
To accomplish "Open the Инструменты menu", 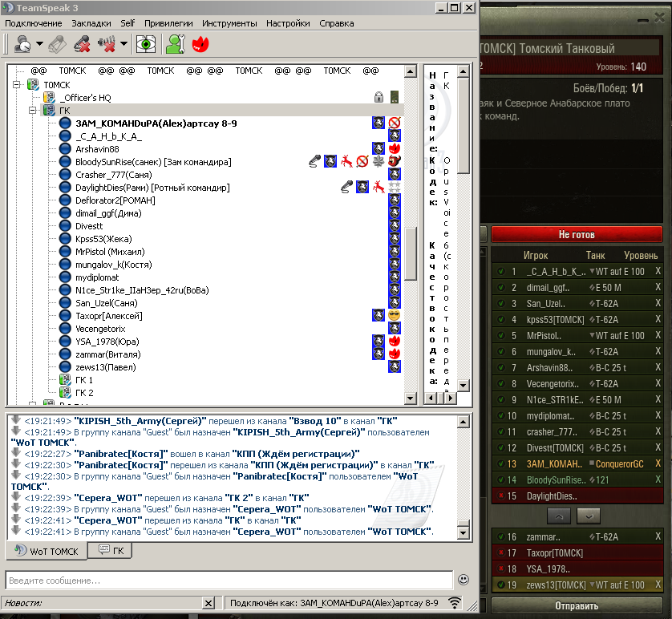I will (229, 23).
